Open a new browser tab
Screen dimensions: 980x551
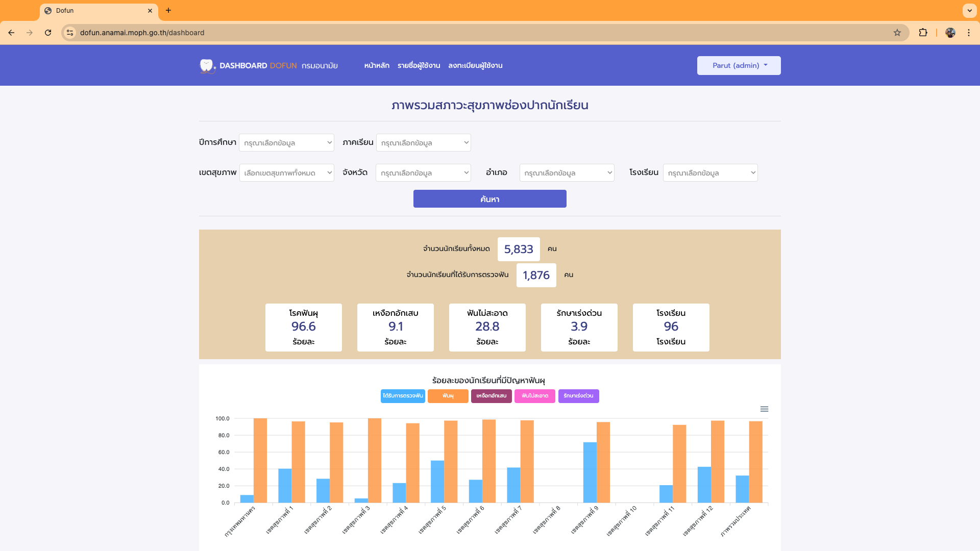pos(168,10)
